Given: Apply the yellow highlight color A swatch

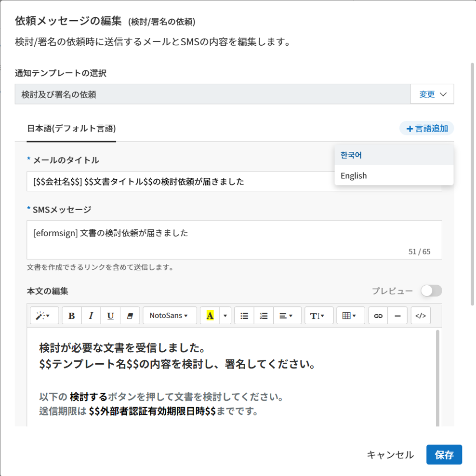Looking at the screenshot, I should point(210,316).
